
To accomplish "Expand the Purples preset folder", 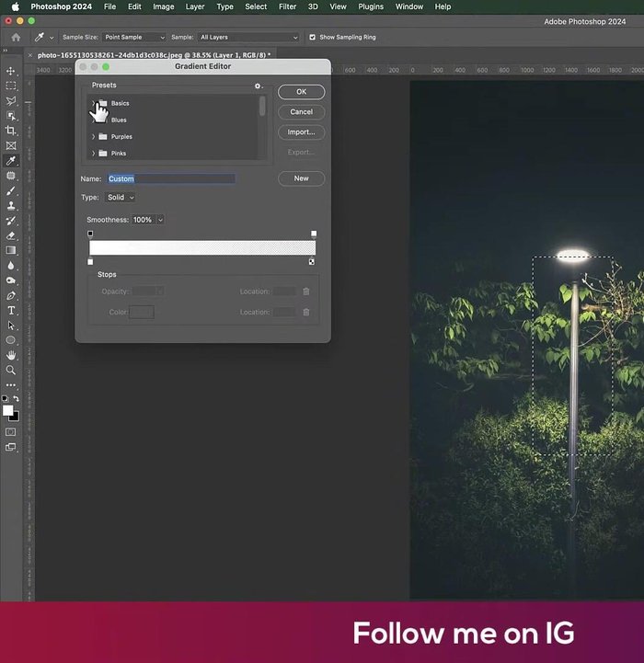I will 93,137.
